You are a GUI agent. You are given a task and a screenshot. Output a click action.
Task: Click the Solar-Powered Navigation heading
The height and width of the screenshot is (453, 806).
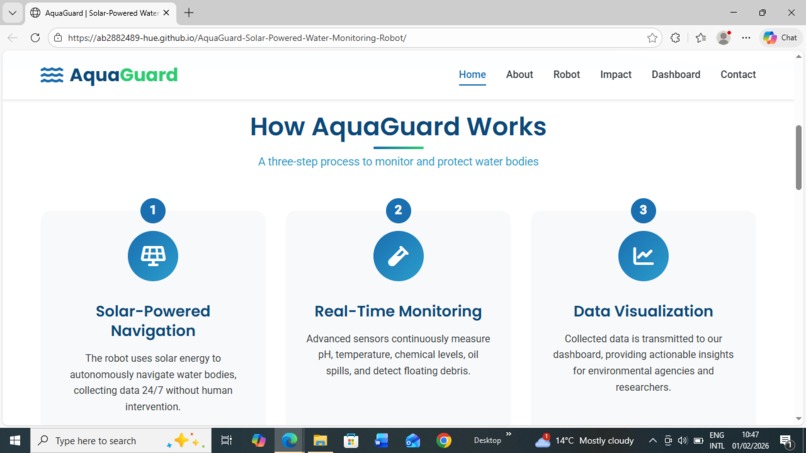click(x=153, y=321)
